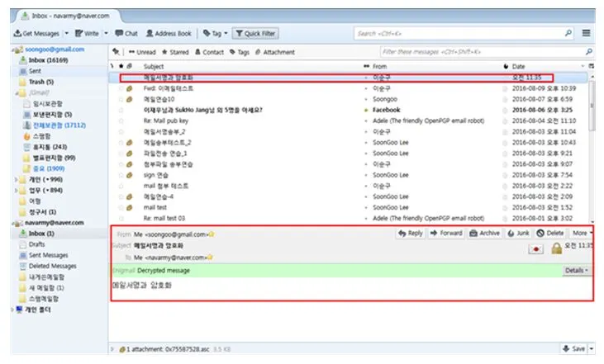Click the Reply button
Screen dimensions: 604x364
(411, 234)
